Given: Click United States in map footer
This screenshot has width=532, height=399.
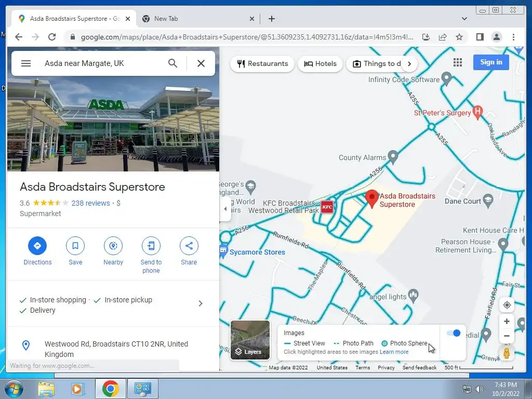Looking at the screenshot, I should (x=332, y=367).
